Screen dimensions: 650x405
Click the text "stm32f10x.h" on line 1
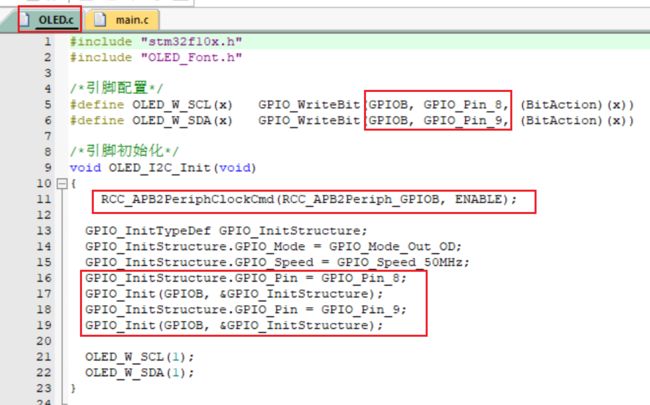click(x=191, y=42)
